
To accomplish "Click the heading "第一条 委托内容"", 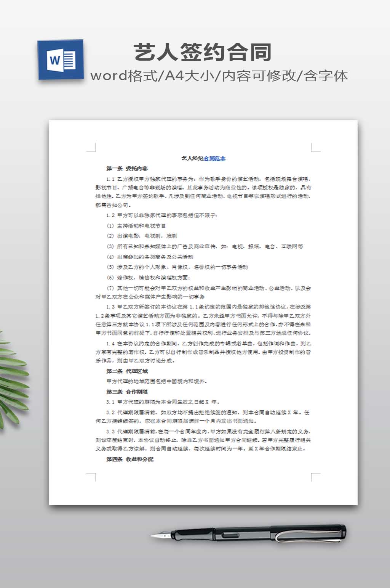I will pos(127,168).
